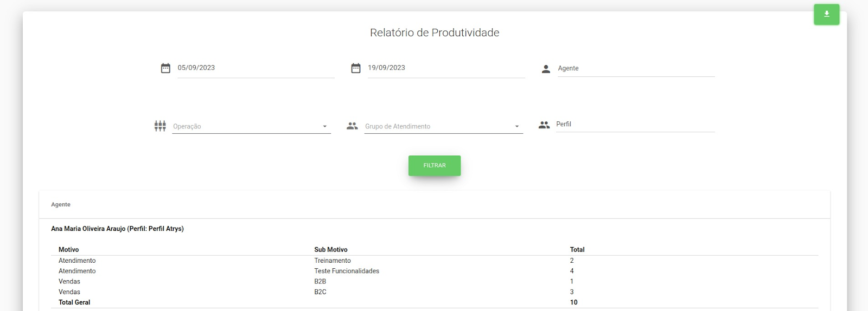Open the Operação dropdown
Viewport: 868px width, 311px height.
251,126
